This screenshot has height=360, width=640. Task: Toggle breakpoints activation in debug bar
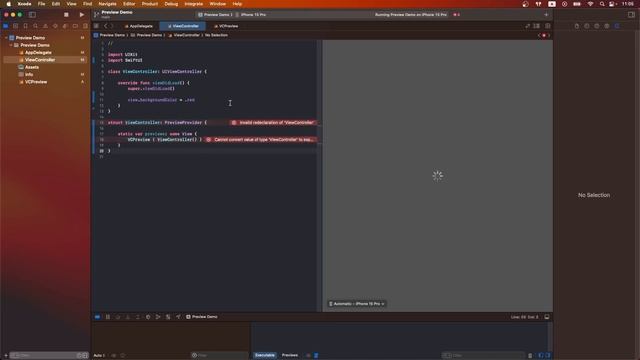pos(97,317)
